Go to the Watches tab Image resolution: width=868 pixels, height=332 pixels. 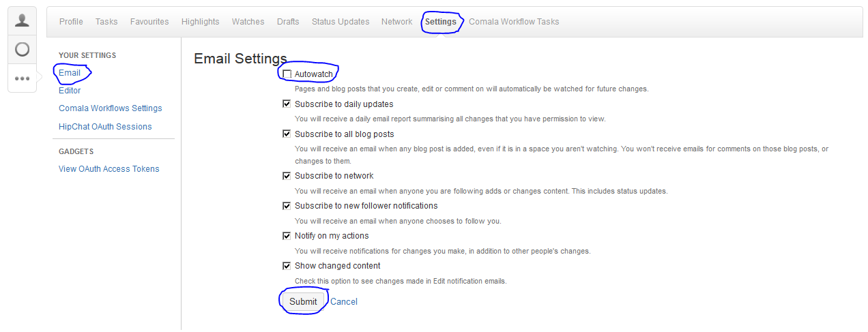pyautogui.click(x=248, y=22)
